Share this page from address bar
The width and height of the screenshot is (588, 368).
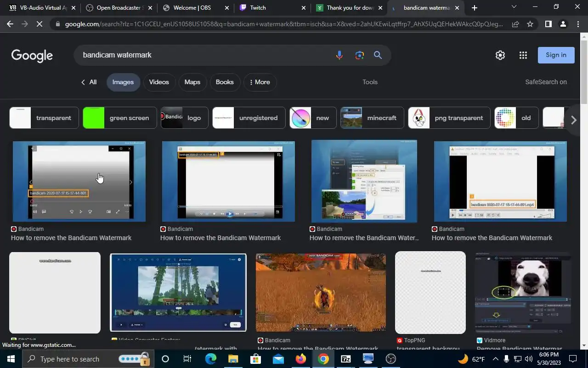[x=515, y=24]
